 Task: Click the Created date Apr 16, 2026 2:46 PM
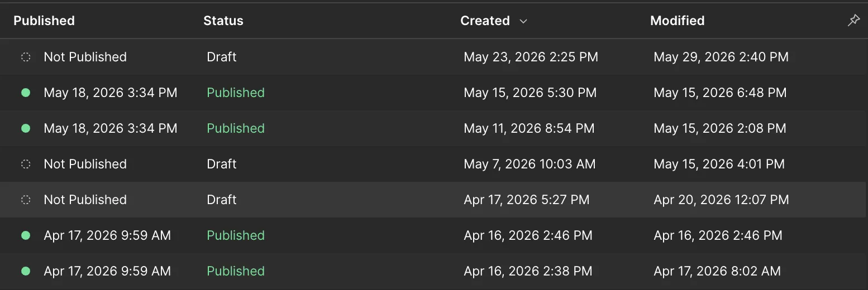click(528, 235)
